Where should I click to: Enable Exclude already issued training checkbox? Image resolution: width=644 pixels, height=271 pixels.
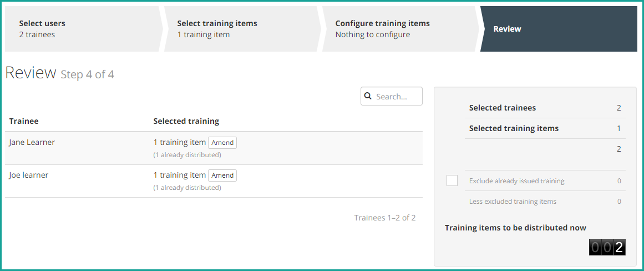452,180
